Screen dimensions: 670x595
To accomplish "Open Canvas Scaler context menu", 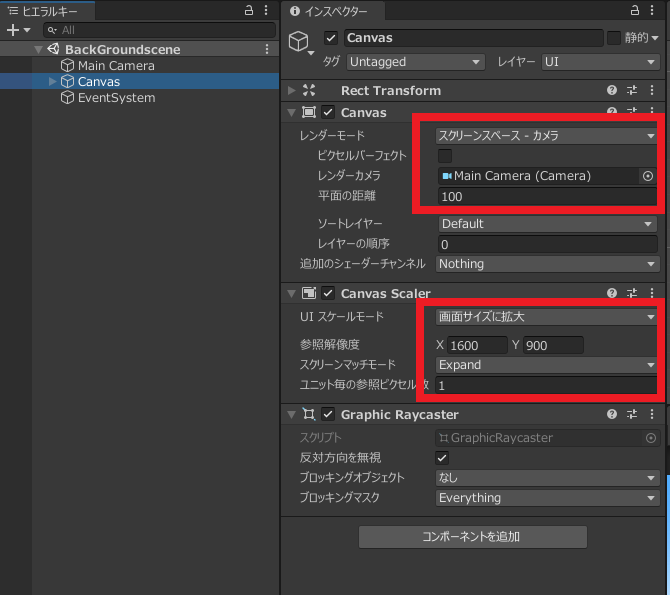I will click(652, 293).
